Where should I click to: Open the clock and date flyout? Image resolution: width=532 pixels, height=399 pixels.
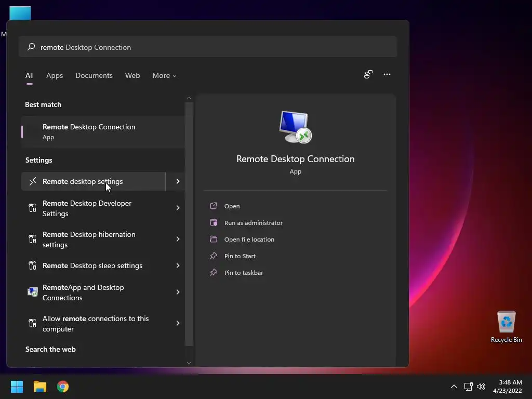(507, 387)
